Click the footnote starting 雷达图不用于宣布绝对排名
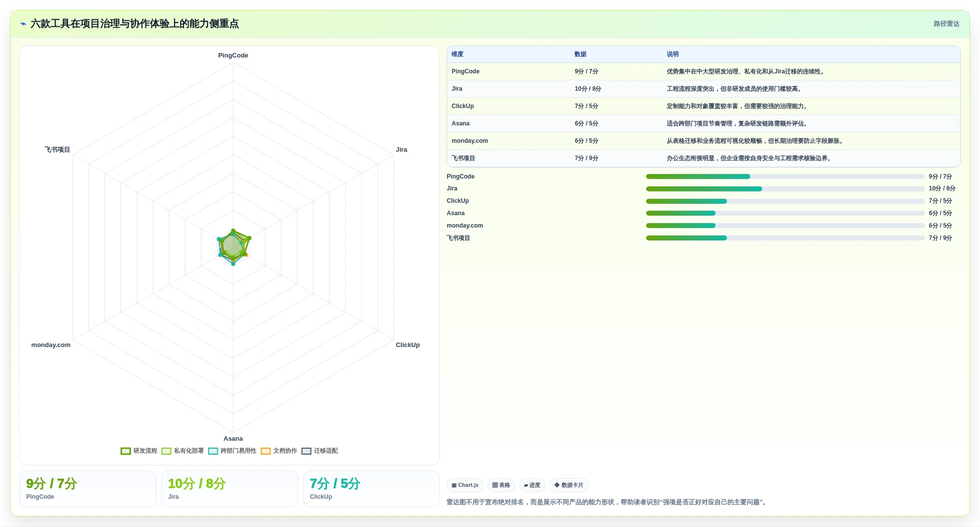The width and height of the screenshot is (980, 527). click(607, 502)
